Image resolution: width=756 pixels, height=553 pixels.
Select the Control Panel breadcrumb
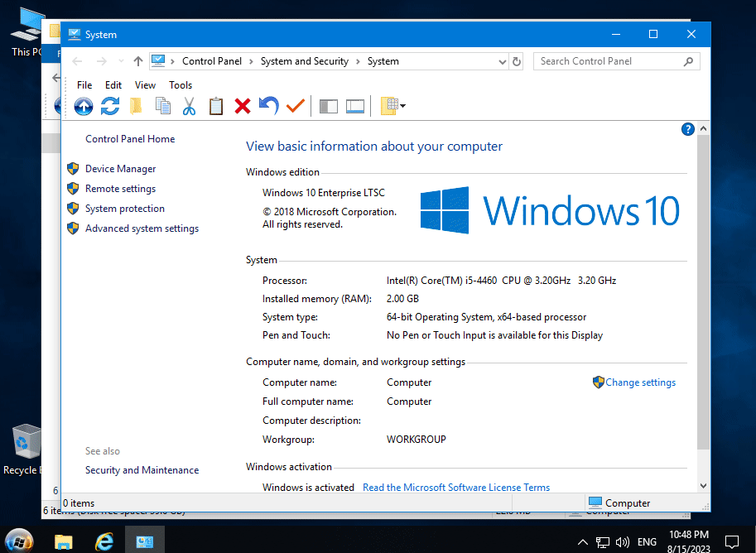point(212,61)
